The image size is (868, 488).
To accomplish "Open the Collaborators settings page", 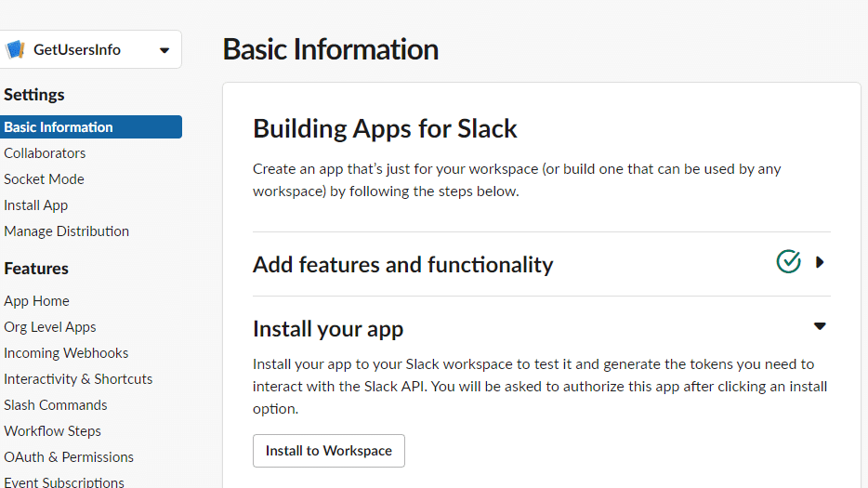I will click(45, 152).
